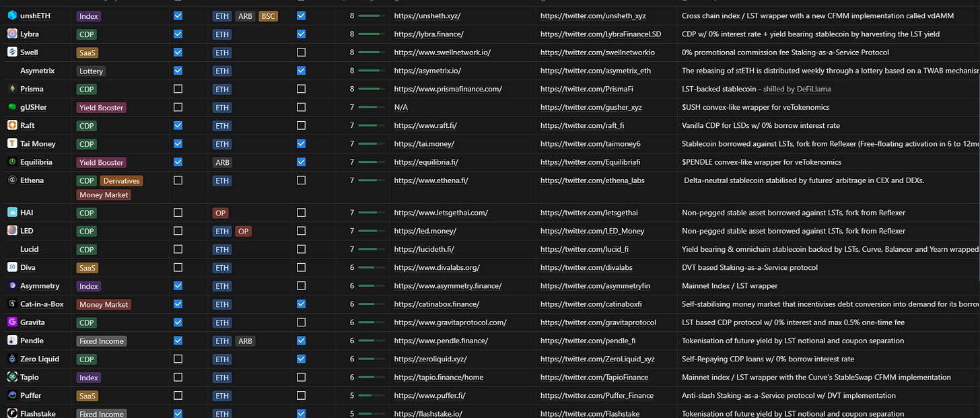Click the Fixed Income tag in Pendle row
The height and width of the screenshot is (418, 980).
[102, 341]
